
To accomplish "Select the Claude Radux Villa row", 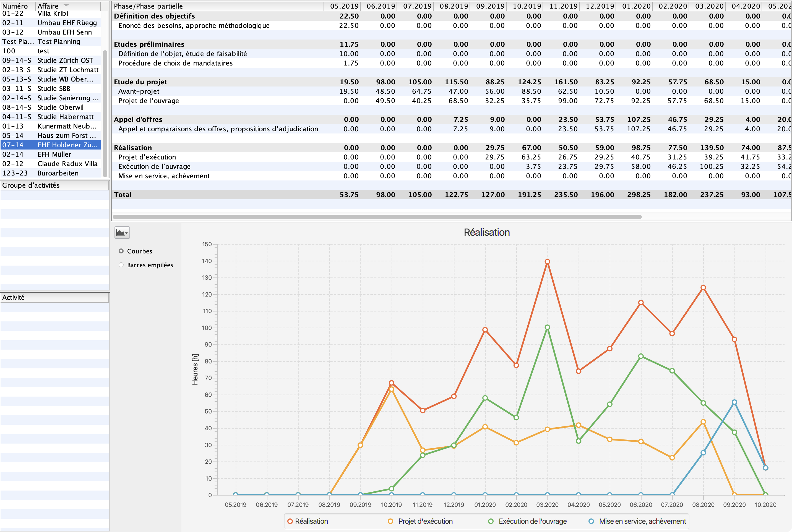I will click(x=51, y=164).
